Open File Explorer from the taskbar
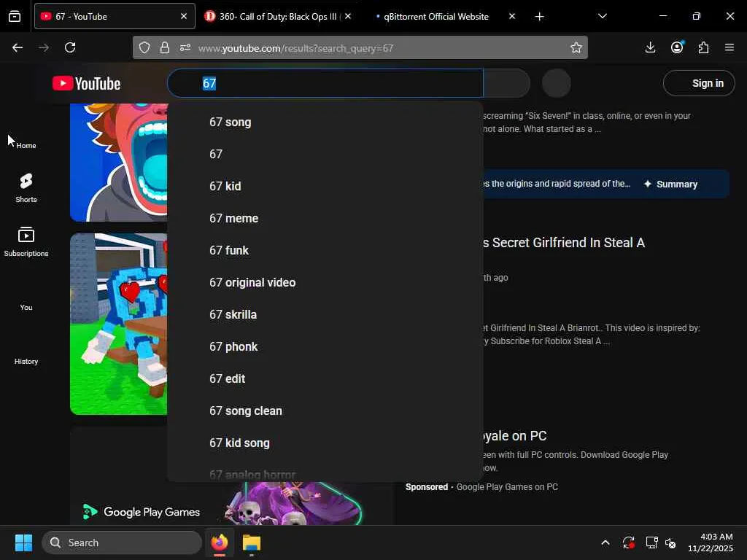 pos(252,542)
